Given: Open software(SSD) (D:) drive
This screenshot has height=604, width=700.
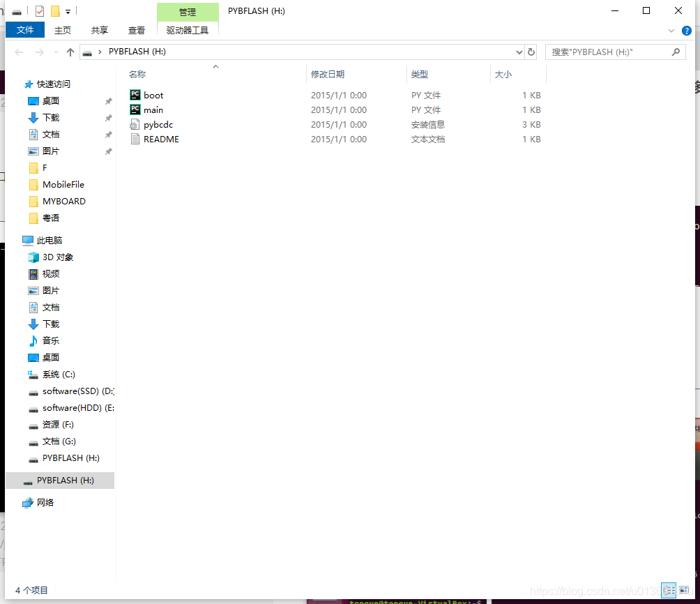Looking at the screenshot, I should (78, 391).
